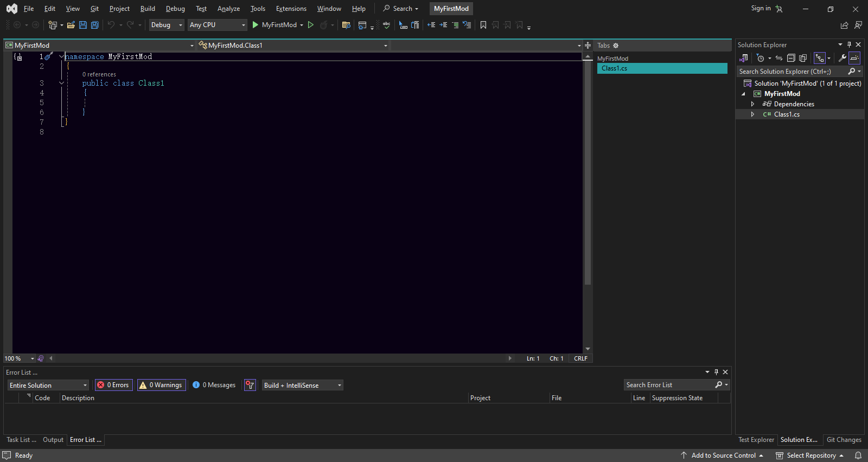Click the editor vertical scrollbar thumb
This screenshot has width=868, height=462.
pos(588,174)
